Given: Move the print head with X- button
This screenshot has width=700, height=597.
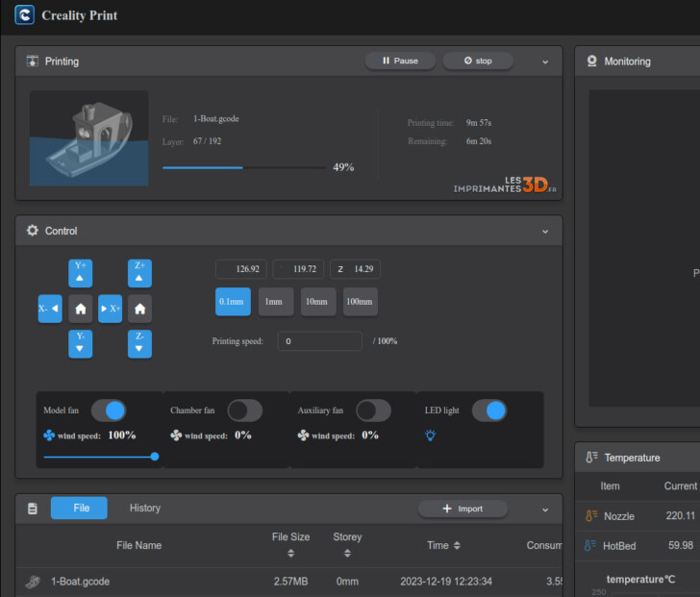Looking at the screenshot, I should point(49,309).
